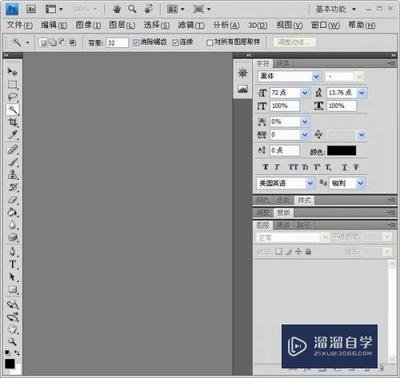Open the Adjustments collapsed panel icon
This screenshot has width=400, height=378.
[x=243, y=73]
